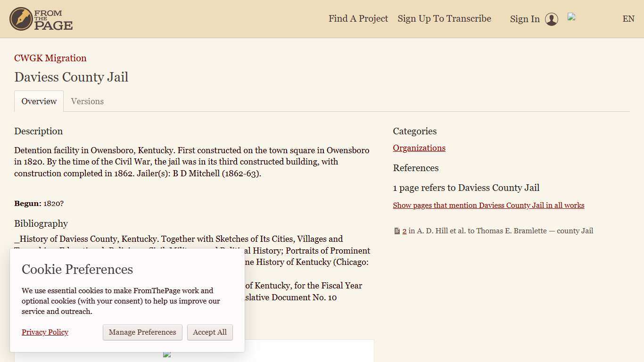644x362 pixels.
Task: Open the Organizations category link
Action: (x=419, y=148)
